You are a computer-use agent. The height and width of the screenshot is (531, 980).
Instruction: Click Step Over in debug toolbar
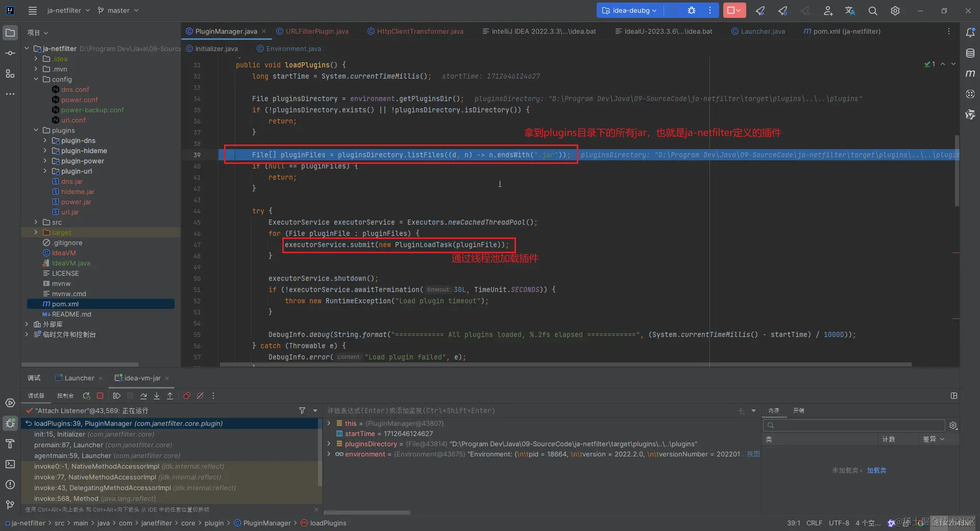click(x=143, y=396)
